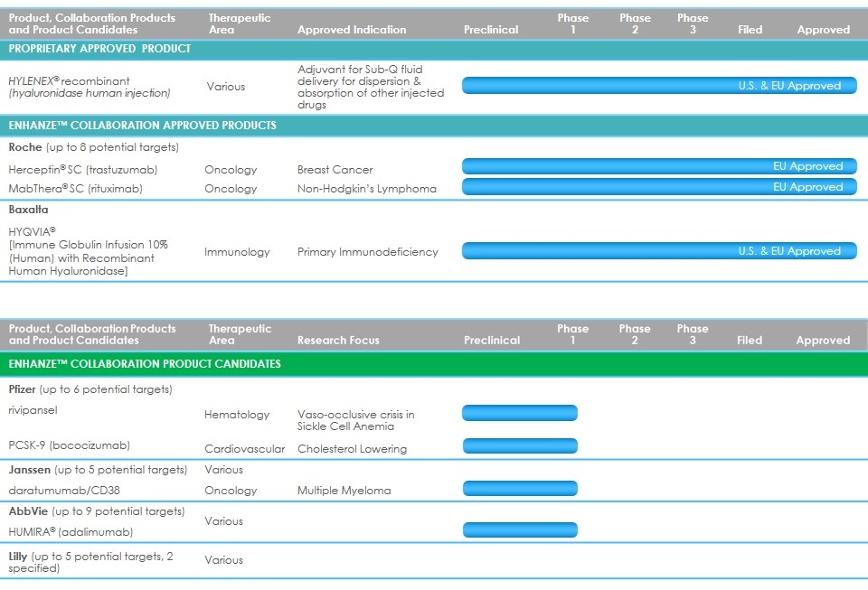868x590 pixels.
Task: Click the rivipansel Phase 1 progress bar
Action: (x=519, y=414)
